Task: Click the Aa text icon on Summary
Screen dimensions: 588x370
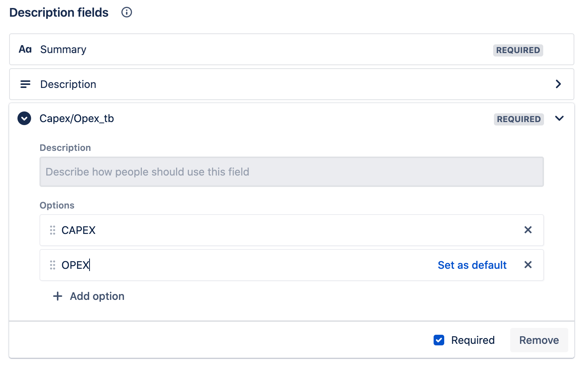Action: (x=25, y=49)
